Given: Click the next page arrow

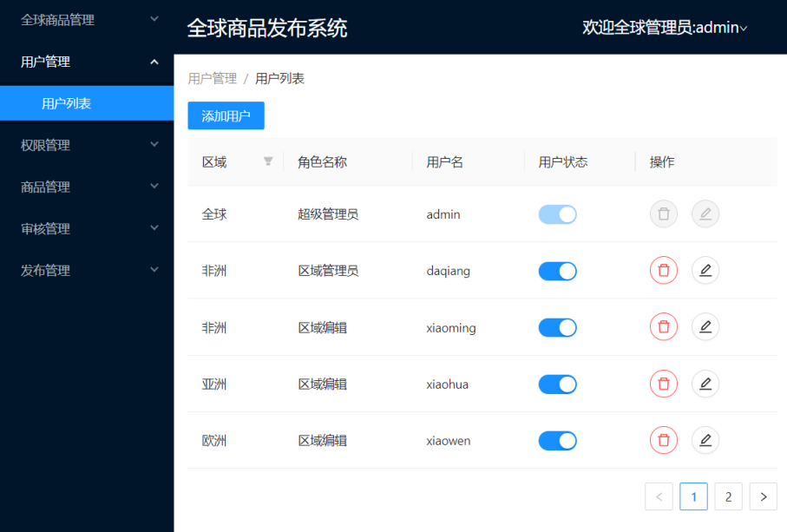Looking at the screenshot, I should [x=763, y=496].
